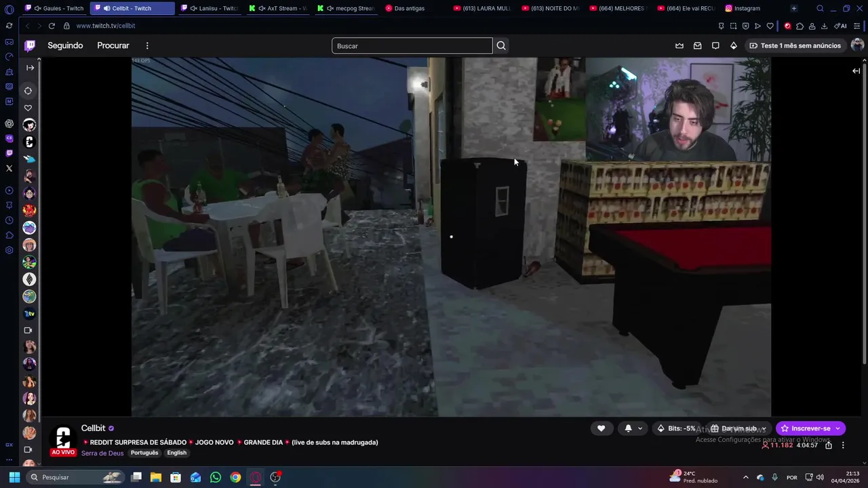Open browser downloads icon

[x=824, y=26]
